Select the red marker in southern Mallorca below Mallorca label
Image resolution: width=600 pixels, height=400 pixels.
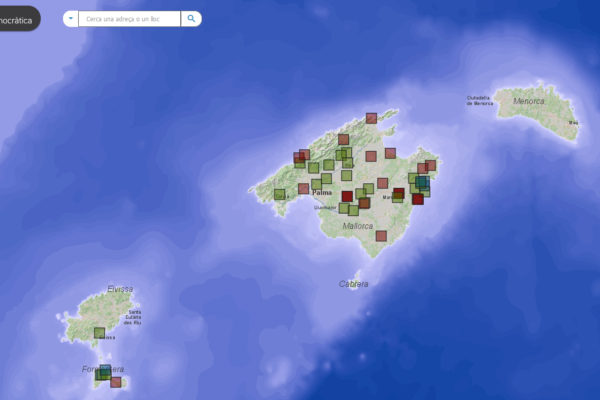click(381, 236)
